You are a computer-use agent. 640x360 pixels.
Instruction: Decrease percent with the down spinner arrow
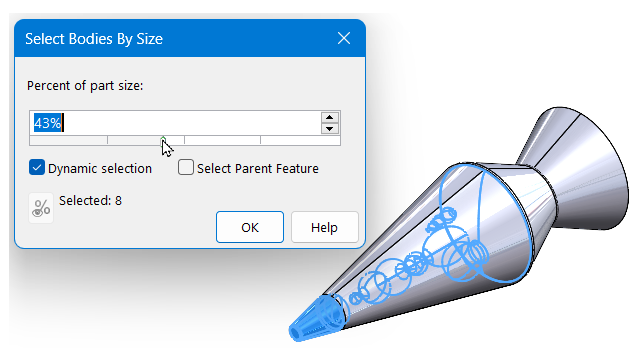[330, 129]
